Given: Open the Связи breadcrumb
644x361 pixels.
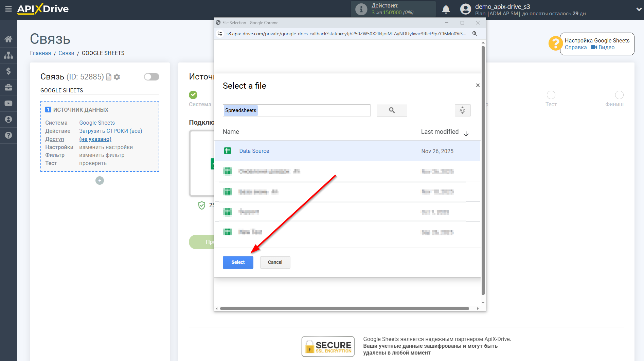Looking at the screenshot, I should 66,53.
